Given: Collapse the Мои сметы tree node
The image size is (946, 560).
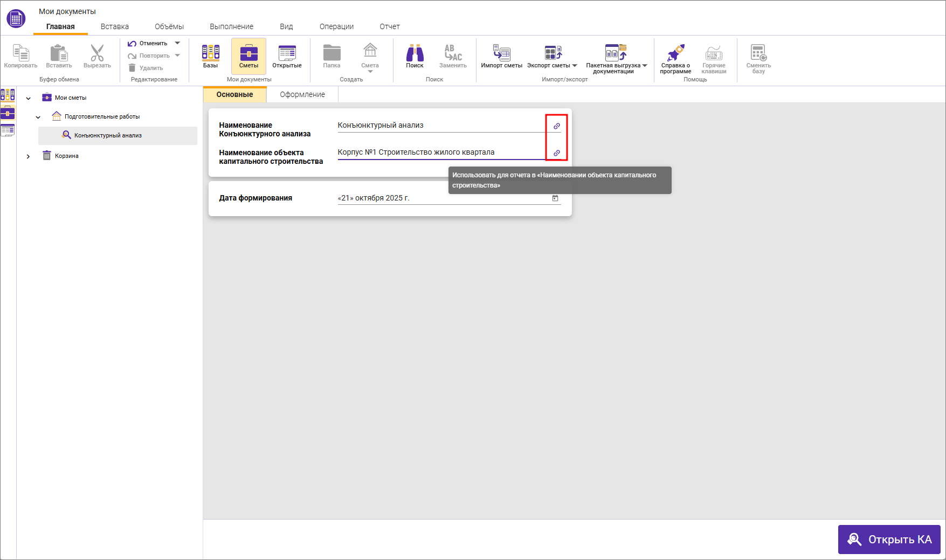Looking at the screenshot, I should coord(29,98).
